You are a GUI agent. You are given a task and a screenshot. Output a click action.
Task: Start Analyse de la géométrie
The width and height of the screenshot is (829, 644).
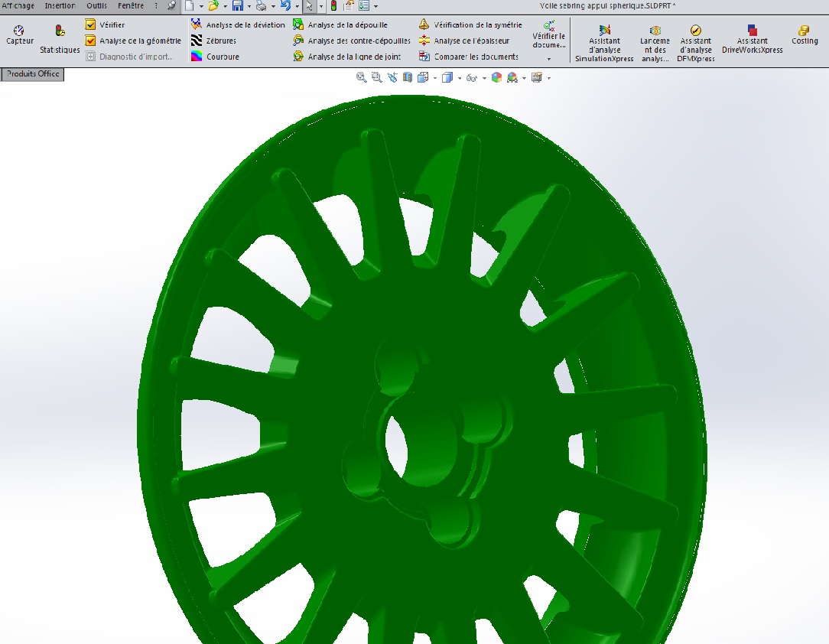(x=133, y=41)
